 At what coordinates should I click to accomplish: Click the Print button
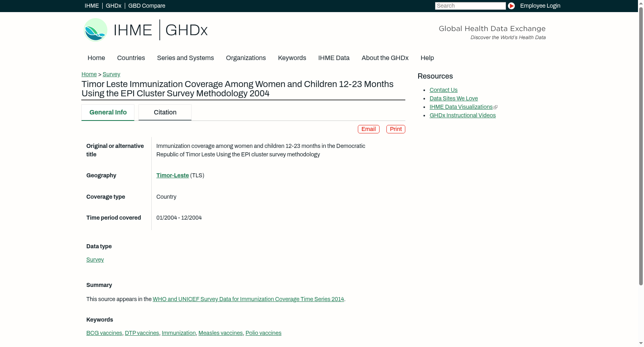(396, 129)
